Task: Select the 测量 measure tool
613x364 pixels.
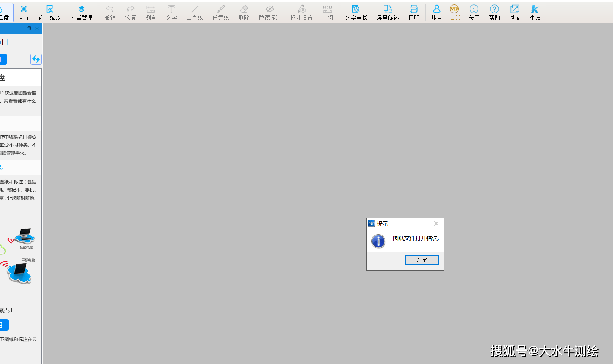Action: (151, 13)
